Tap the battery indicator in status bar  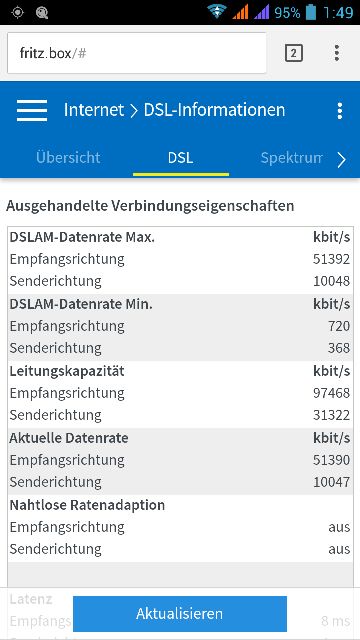point(311,12)
